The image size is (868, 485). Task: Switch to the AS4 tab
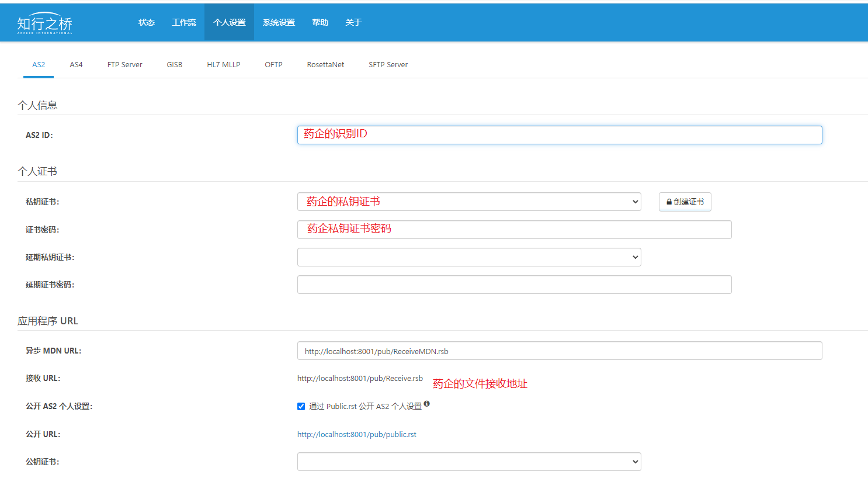(x=76, y=65)
